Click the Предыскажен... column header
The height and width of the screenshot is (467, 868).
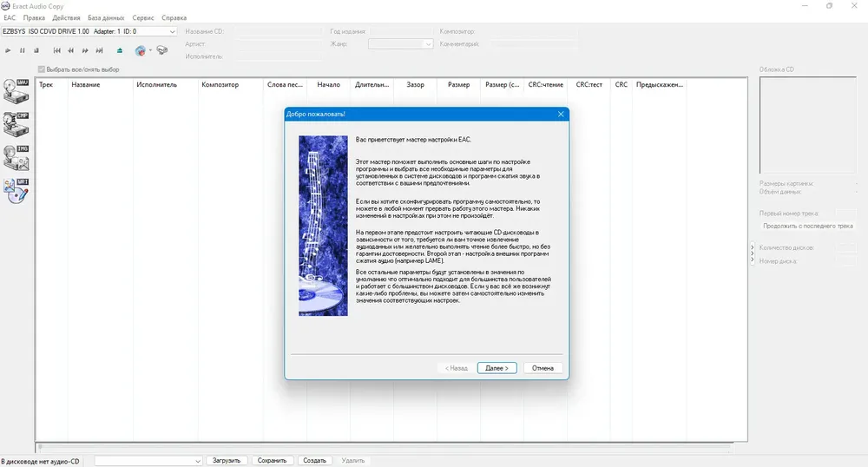click(660, 85)
